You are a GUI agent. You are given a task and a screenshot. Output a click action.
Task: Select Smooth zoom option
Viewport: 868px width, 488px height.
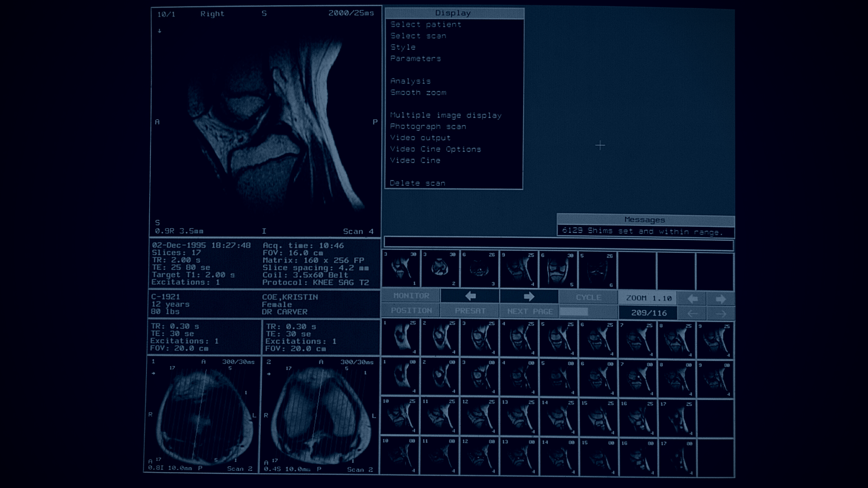pos(418,92)
